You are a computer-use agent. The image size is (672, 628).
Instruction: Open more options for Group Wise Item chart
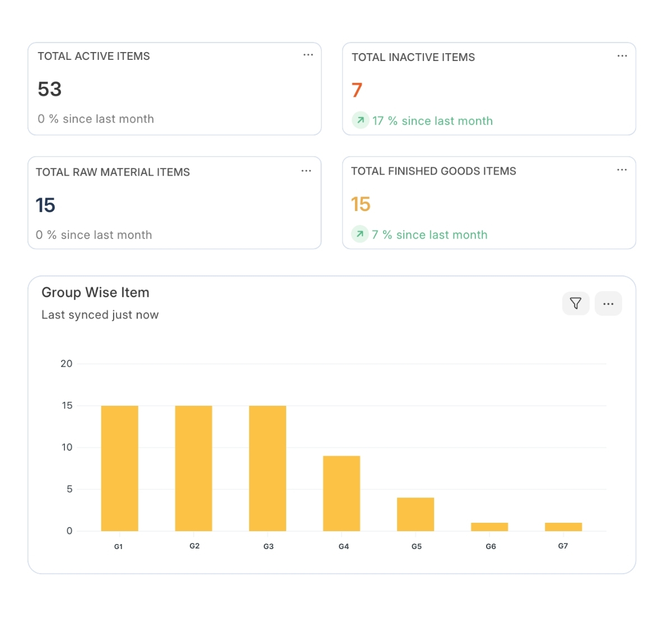[x=608, y=303]
